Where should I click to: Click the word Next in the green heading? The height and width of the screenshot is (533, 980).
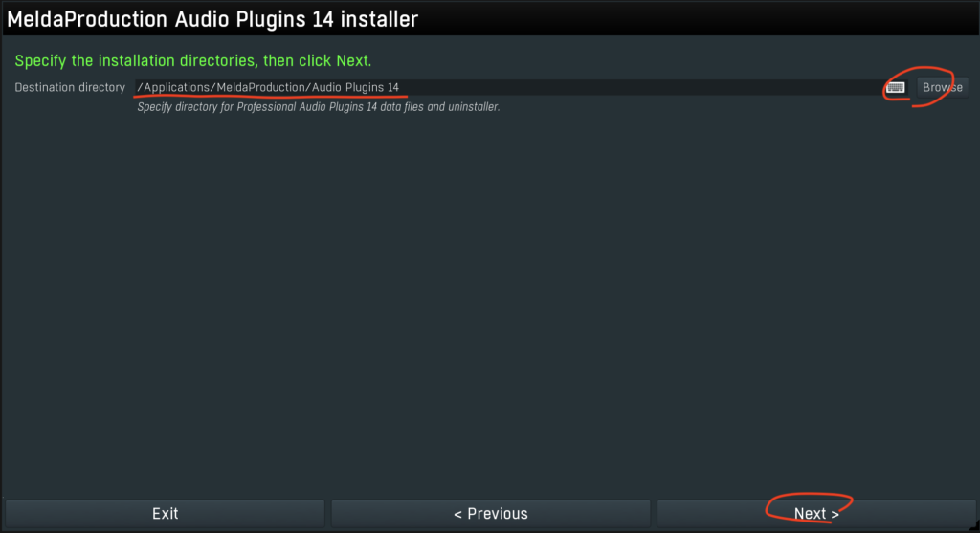coord(352,60)
